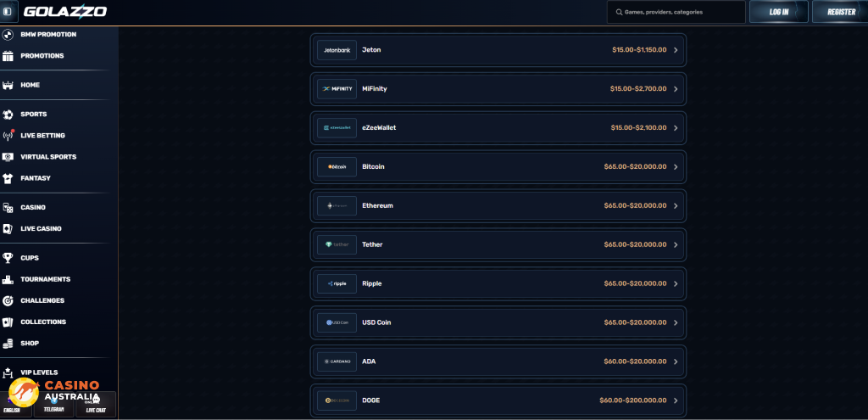Click the Shop coins icon

(8, 344)
